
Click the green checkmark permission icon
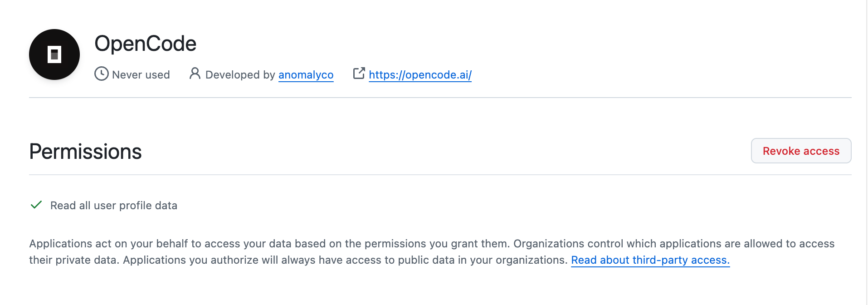pos(36,205)
